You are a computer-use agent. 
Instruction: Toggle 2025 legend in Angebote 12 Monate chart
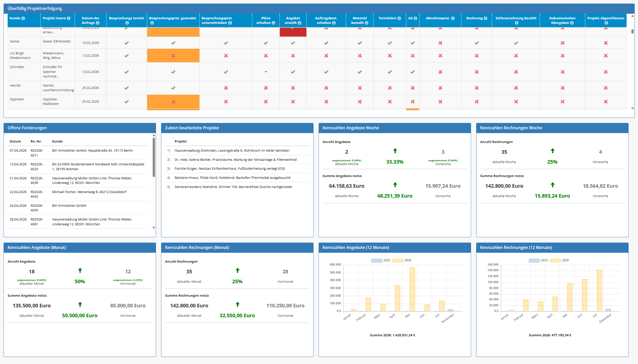click(380, 260)
